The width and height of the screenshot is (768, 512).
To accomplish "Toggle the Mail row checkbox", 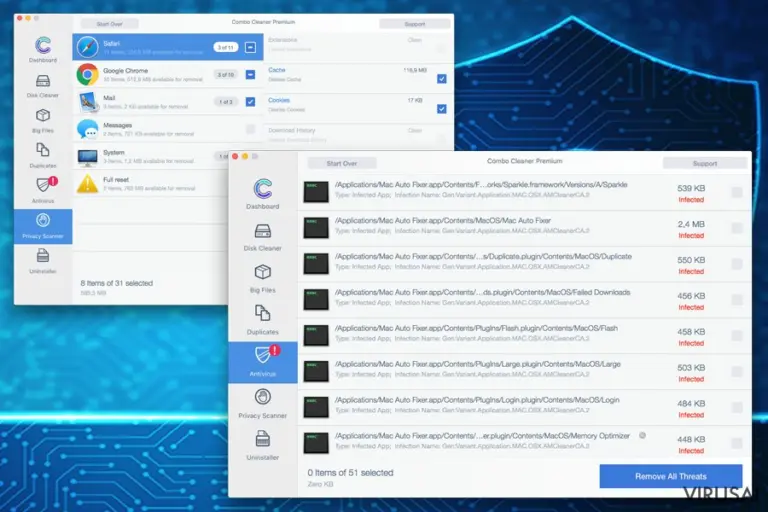I will pos(250,101).
